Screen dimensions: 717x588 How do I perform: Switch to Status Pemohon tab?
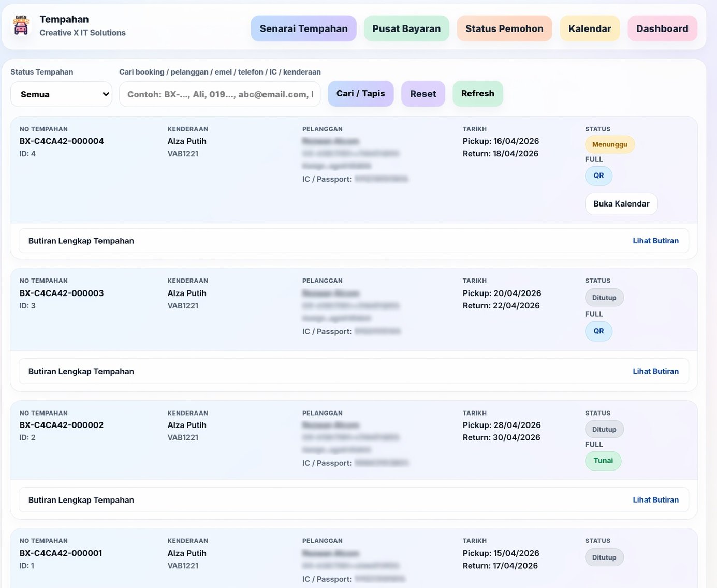[x=504, y=28]
